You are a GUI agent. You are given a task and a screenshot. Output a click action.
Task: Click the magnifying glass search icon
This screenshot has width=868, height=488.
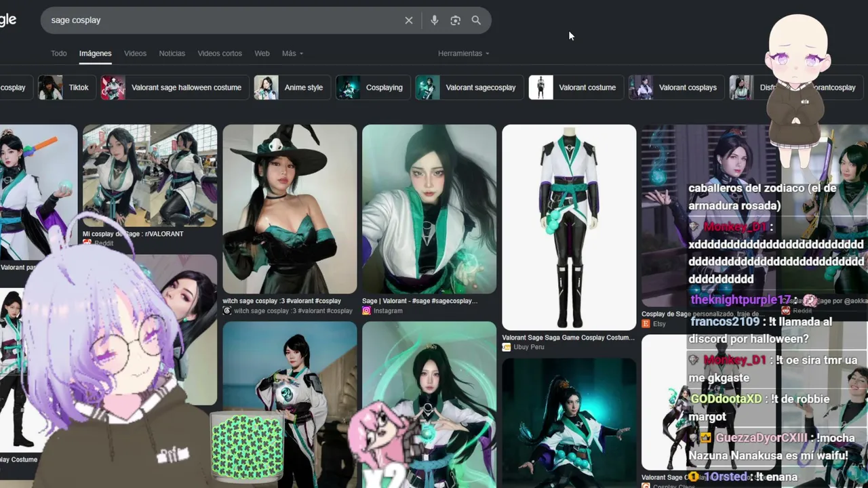pyautogui.click(x=477, y=20)
